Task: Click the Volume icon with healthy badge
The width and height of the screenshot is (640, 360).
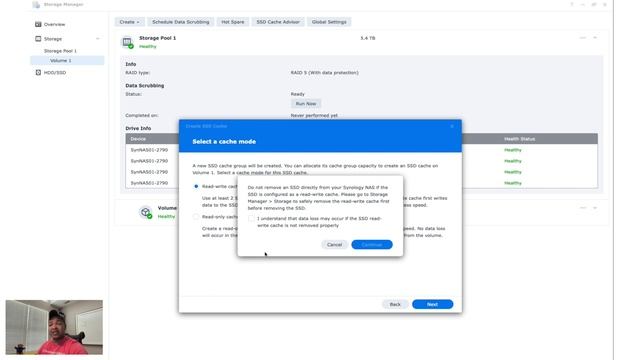Action: pos(146,212)
